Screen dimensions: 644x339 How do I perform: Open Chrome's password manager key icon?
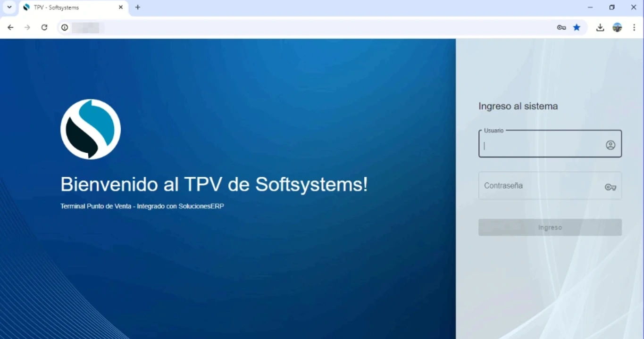coord(561,27)
